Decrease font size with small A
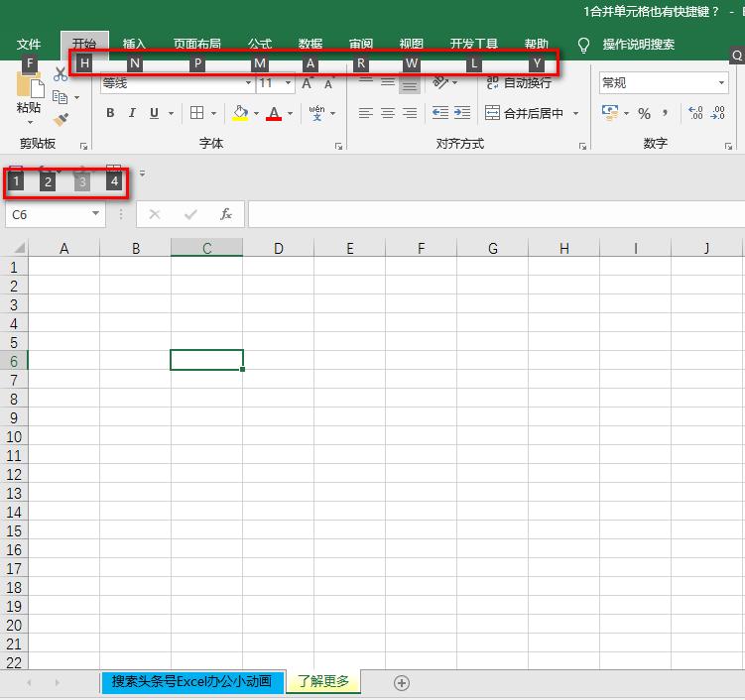This screenshot has width=745, height=700. (328, 84)
